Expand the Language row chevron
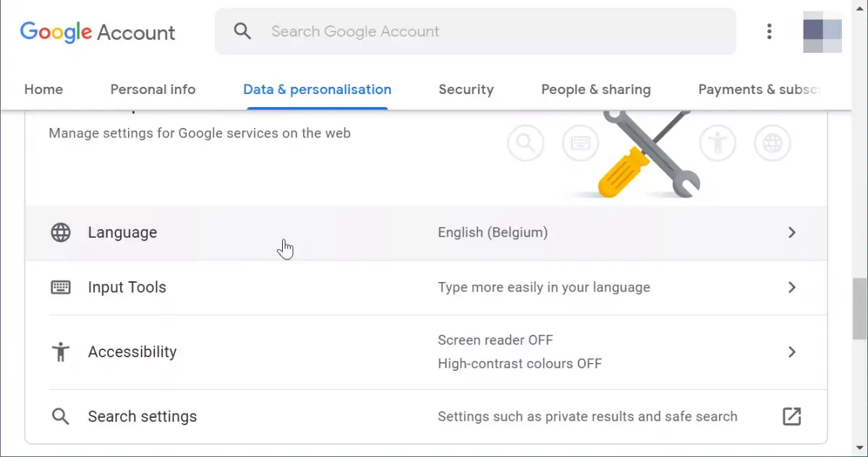The image size is (868, 457). [792, 233]
